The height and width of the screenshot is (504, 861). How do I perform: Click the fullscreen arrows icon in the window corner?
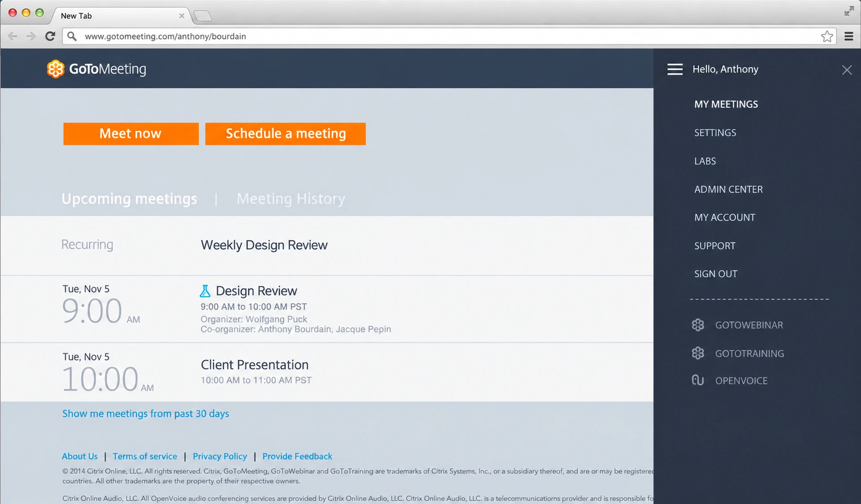849,11
